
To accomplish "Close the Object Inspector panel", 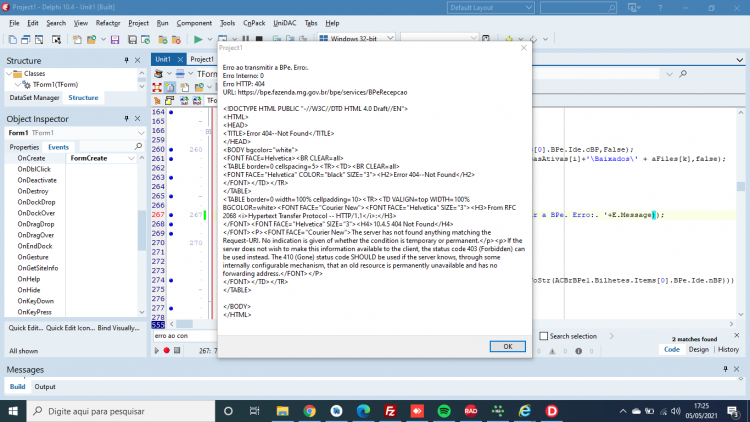I will point(137,119).
